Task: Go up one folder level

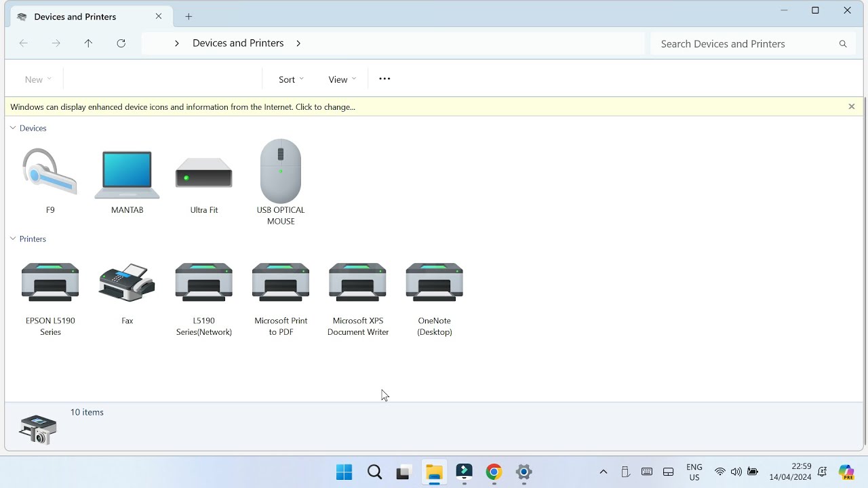Action: (88, 43)
